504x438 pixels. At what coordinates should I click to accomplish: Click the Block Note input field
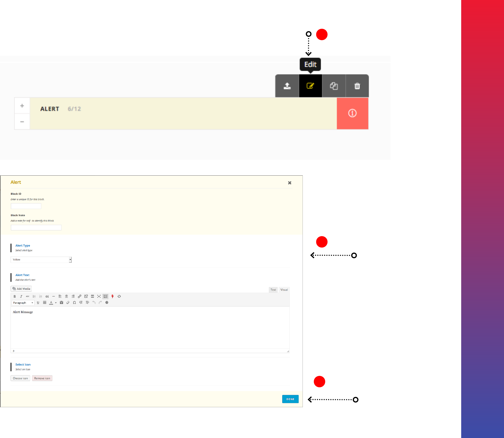(36, 228)
